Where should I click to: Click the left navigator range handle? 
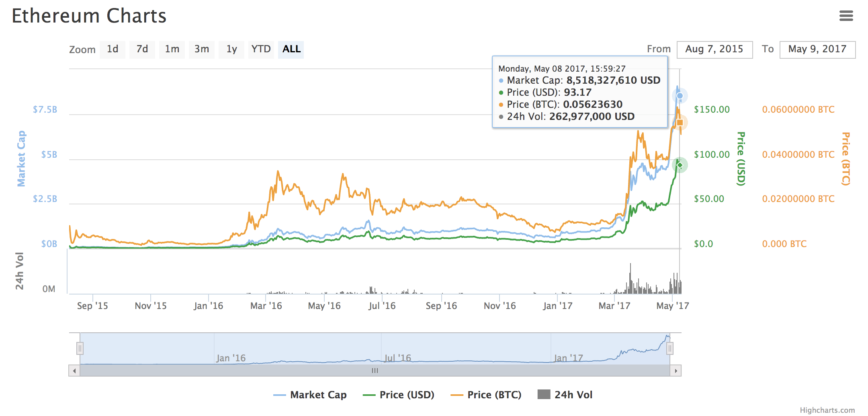80,348
